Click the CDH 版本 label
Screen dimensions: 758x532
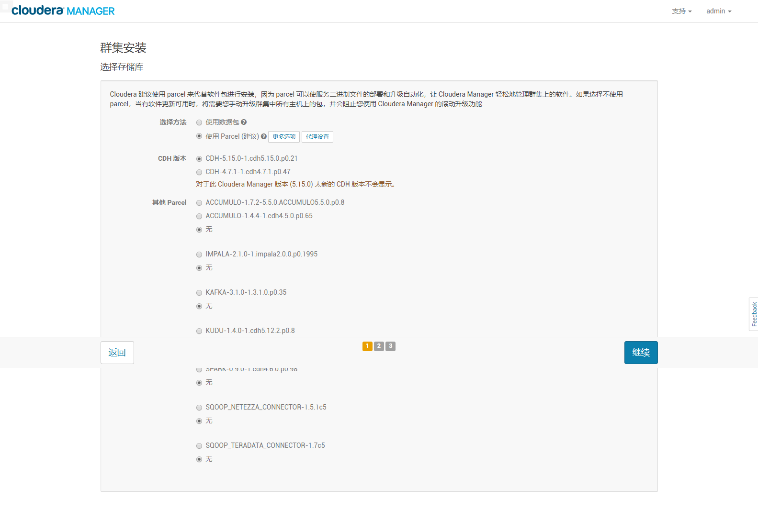click(x=172, y=159)
